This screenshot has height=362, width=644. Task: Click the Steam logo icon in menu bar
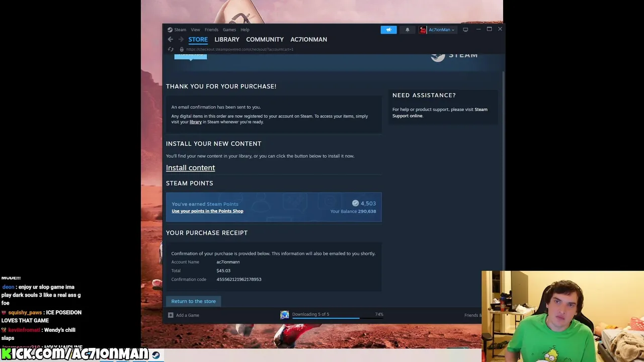[170, 30]
